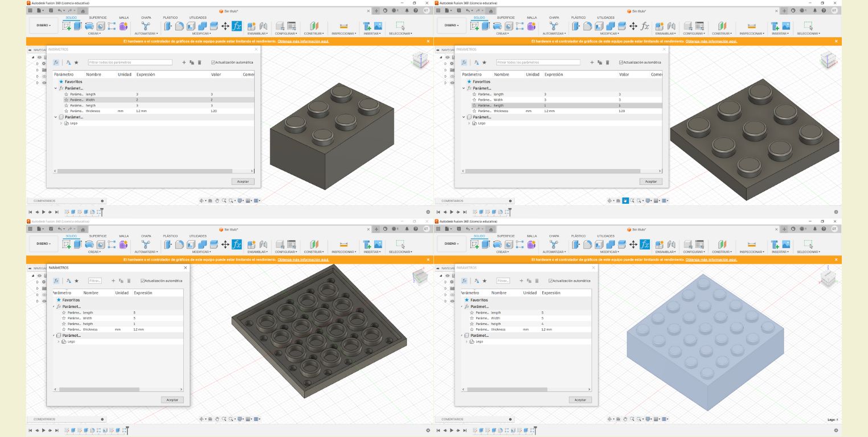This screenshot has width=868, height=437.
Task: Toggle Actualización automática checkbox in top-right dialog
Action: click(x=621, y=63)
